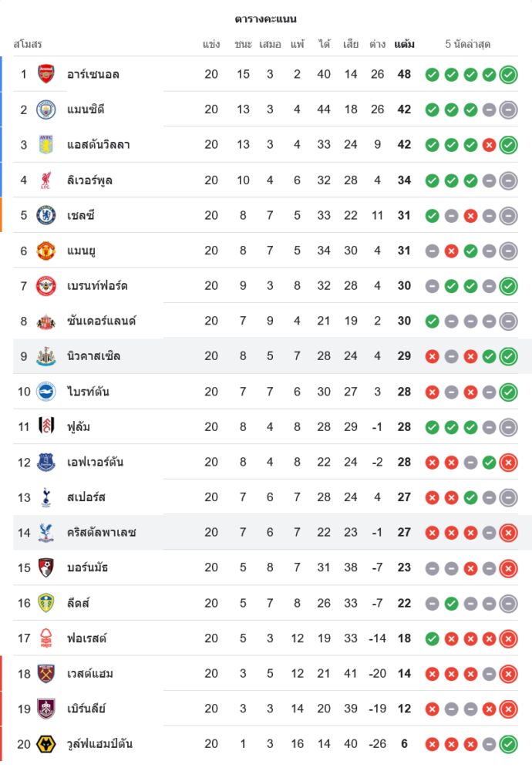Open the แอสตันวิลลา team link

click(98, 145)
